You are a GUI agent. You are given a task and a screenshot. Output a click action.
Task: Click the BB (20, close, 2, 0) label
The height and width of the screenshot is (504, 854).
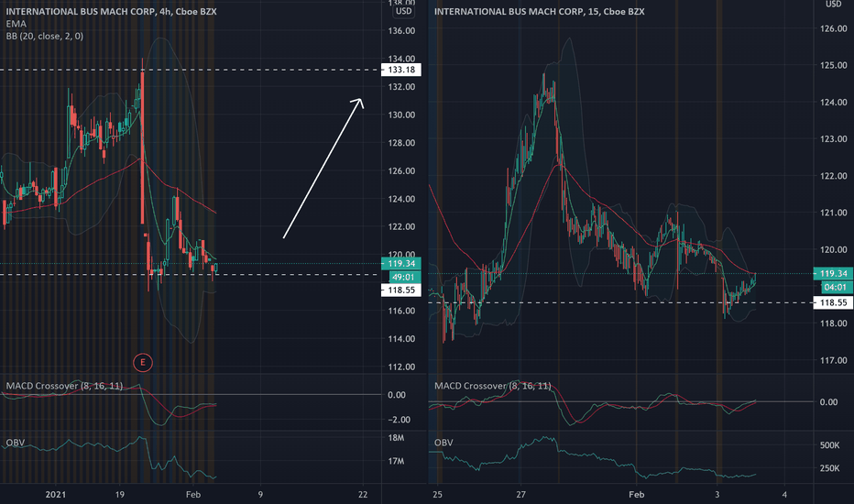point(45,37)
